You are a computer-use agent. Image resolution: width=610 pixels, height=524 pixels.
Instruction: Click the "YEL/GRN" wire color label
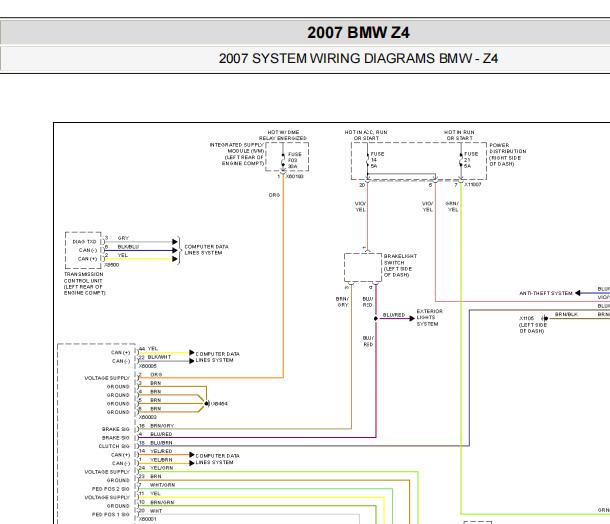pyautogui.click(x=161, y=468)
